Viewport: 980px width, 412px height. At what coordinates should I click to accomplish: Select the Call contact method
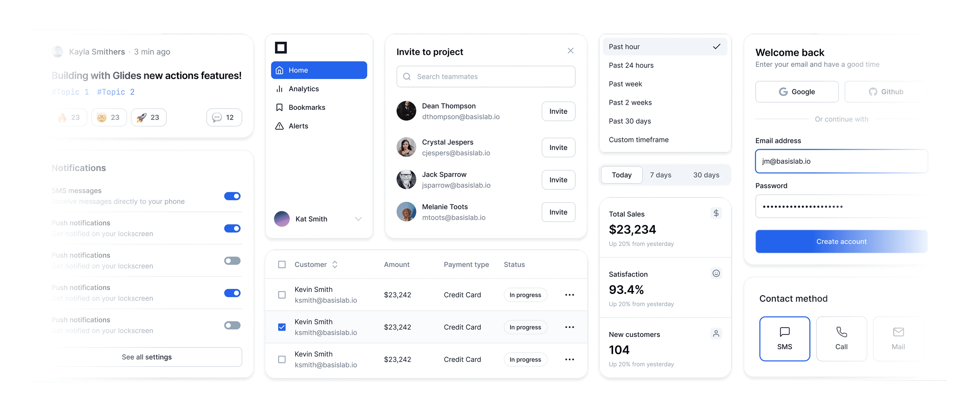coord(841,339)
